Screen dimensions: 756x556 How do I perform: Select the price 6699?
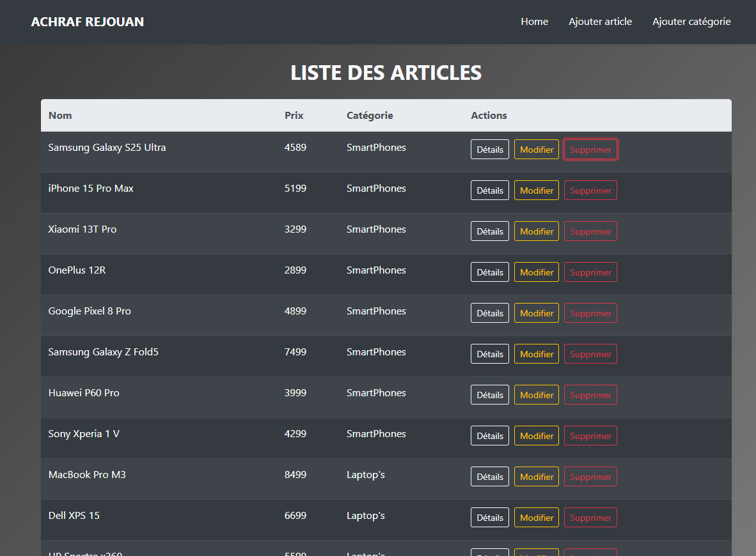tap(295, 516)
